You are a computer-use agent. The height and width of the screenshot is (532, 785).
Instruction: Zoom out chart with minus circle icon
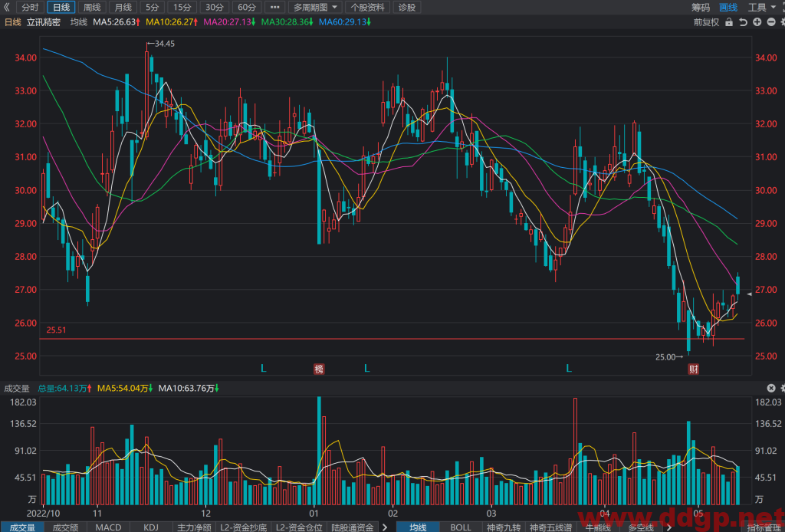click(x=771, y=22)
